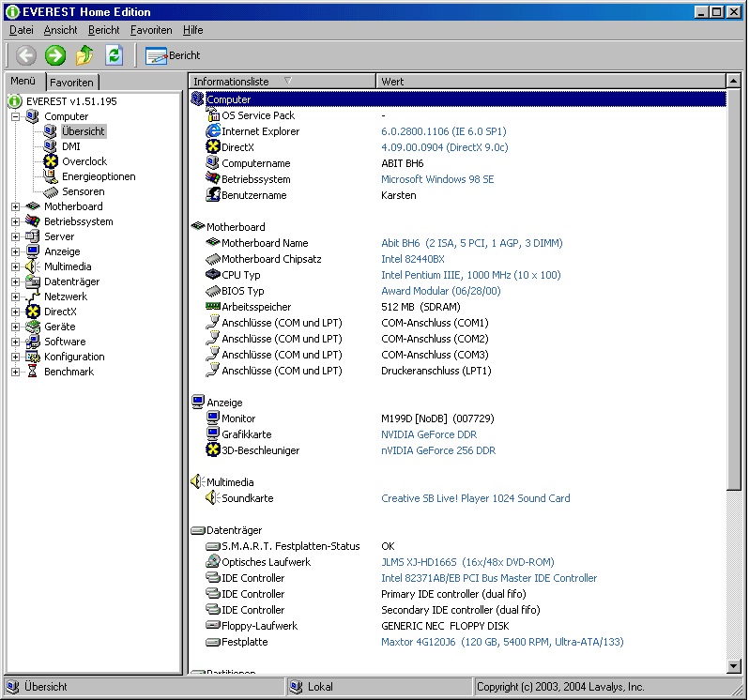Expand the Motherboard tree node
Image resolution: width=749 pixels, height=700 pixels.
click(16, 206)
